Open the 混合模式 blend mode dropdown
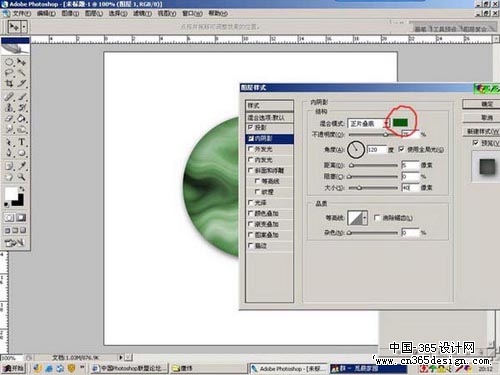 point(368,123)
